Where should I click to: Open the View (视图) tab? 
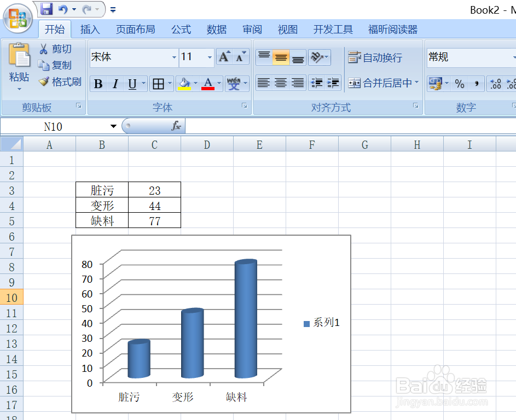288,30
